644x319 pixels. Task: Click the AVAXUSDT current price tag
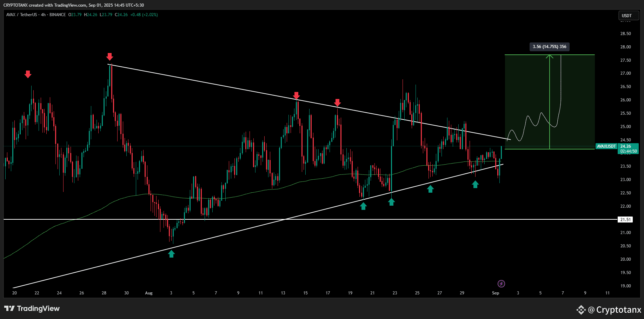click(x=606, y=146)
